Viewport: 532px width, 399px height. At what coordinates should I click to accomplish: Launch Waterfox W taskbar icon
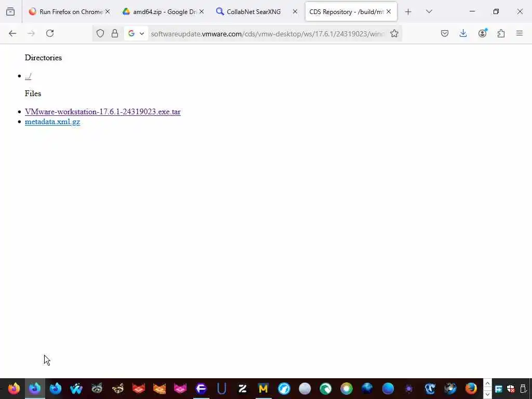(76, 389)
